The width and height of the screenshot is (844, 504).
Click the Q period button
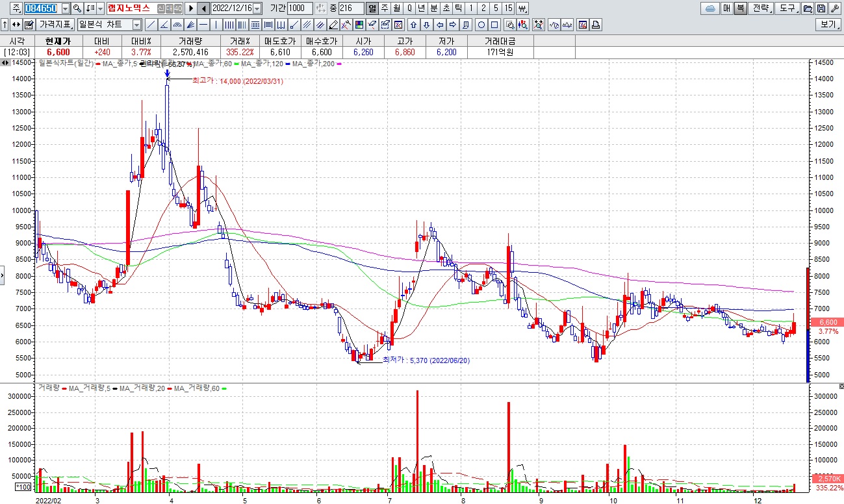coord(409,8)
